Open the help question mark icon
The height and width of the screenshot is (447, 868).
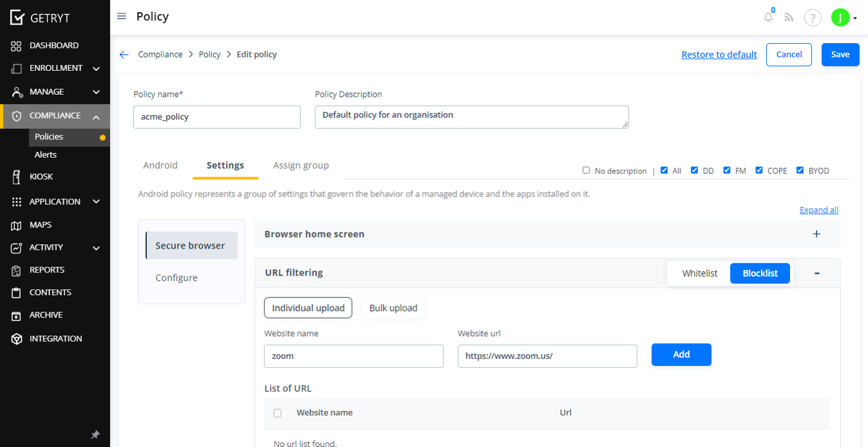[813, 17]
